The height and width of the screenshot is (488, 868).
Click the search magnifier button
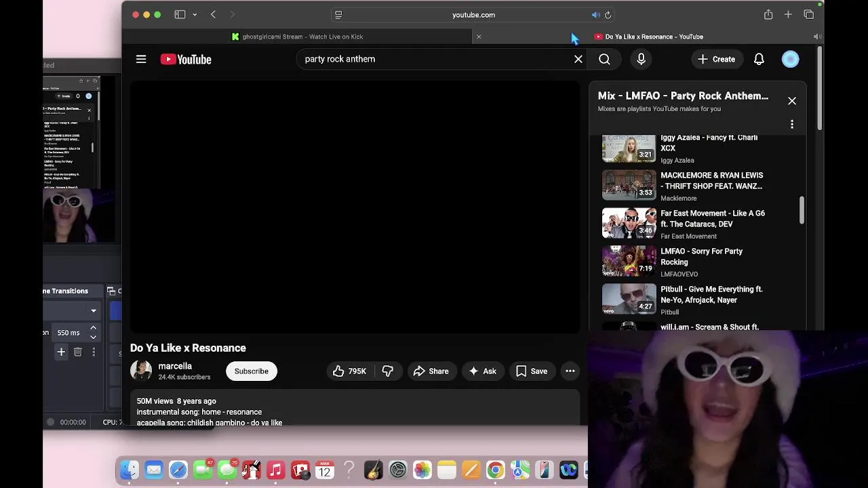[x=604, y=59]
